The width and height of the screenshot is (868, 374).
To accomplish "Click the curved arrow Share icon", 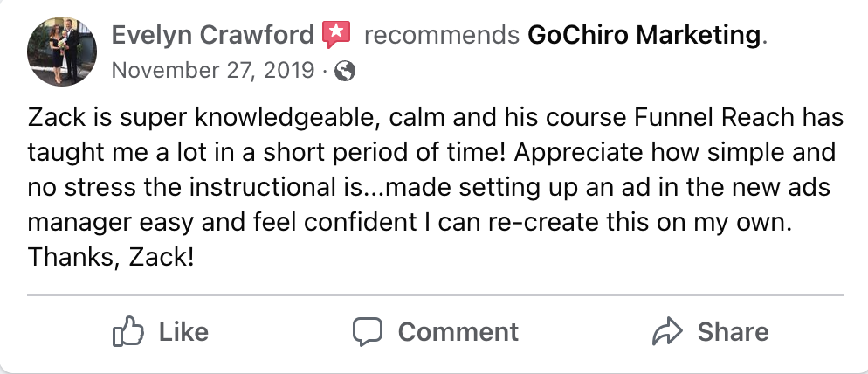I will (666, 332).
